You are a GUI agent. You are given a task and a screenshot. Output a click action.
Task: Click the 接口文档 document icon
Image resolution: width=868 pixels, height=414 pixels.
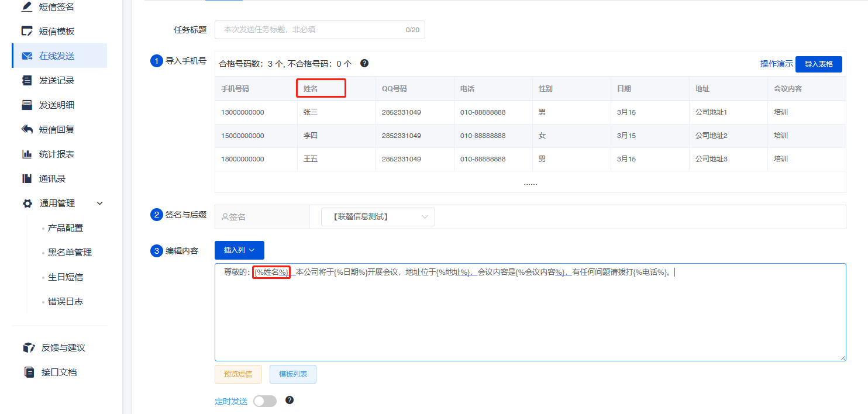29,372
